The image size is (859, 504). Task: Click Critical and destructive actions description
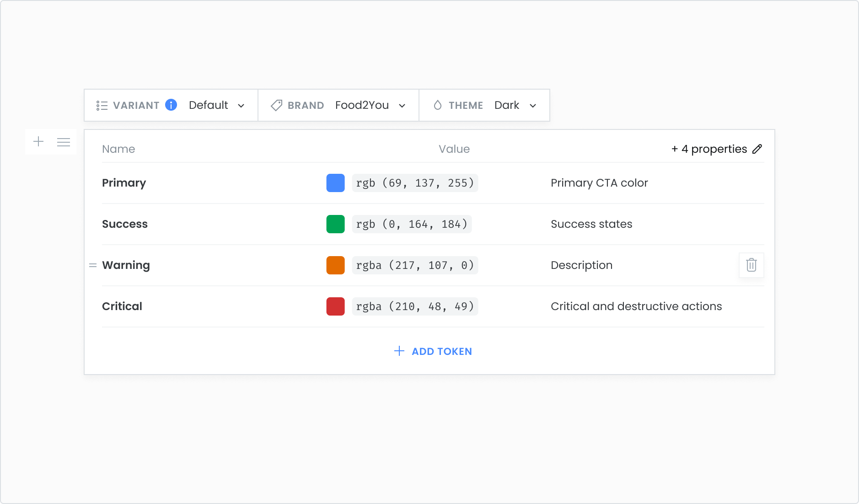pyautogui.click(x=636, y=306)
